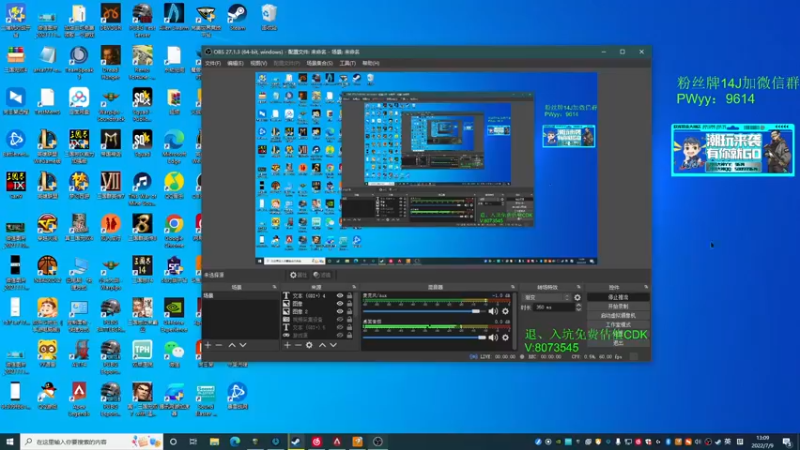This screenshot has width=800, height=450.
Task: Click the Windows taskbar search box
Action: pyautogui.click(x=92, y=441)
